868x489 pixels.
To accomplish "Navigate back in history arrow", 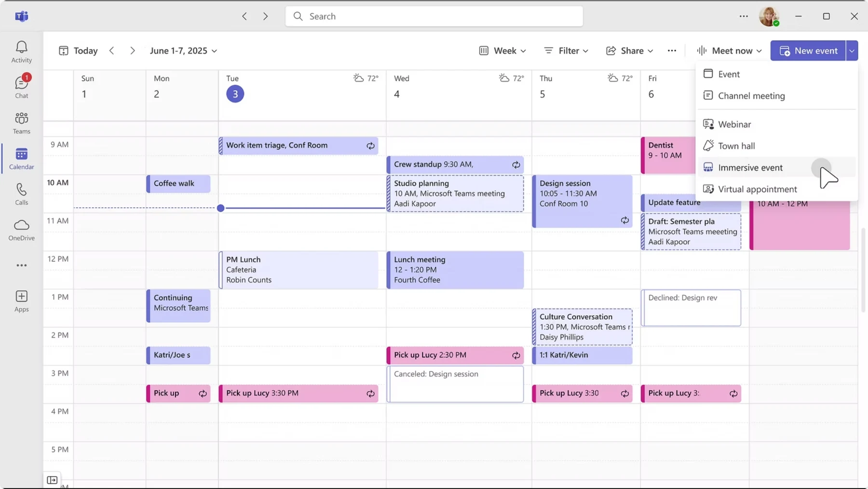I will coord(244,16).
